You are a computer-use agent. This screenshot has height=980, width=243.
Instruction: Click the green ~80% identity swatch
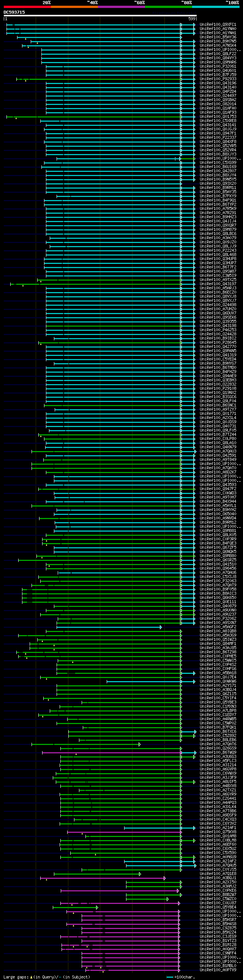tap(169, 7)
